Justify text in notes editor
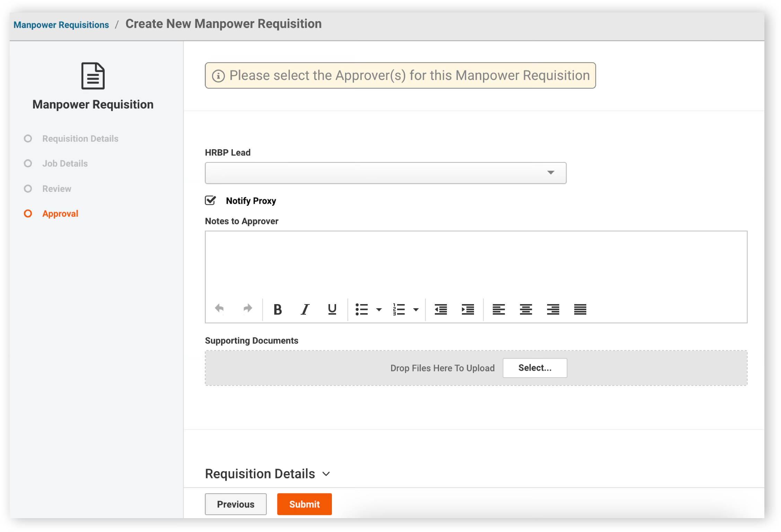Screen dimensions: 781x532 tap(580, 309)
